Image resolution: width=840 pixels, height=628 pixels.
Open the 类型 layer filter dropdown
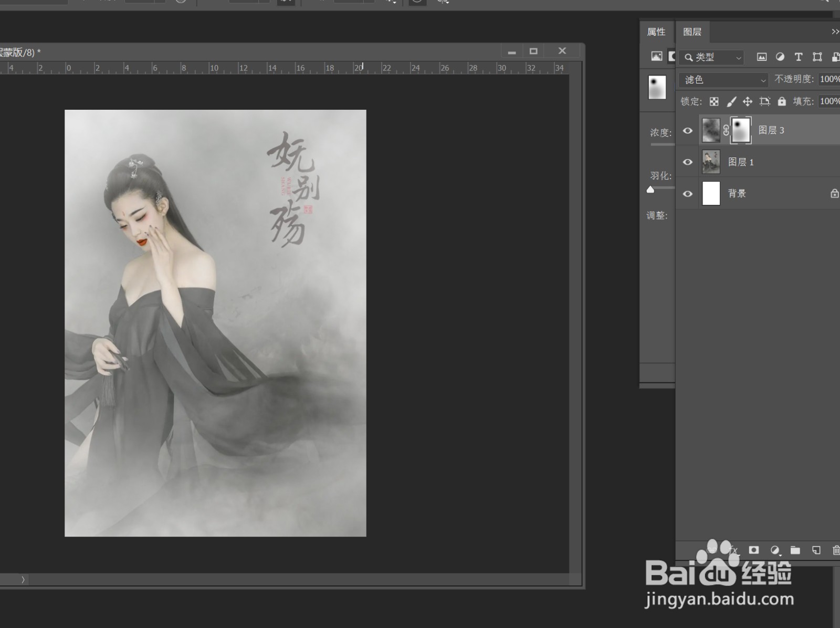(711, 57)
